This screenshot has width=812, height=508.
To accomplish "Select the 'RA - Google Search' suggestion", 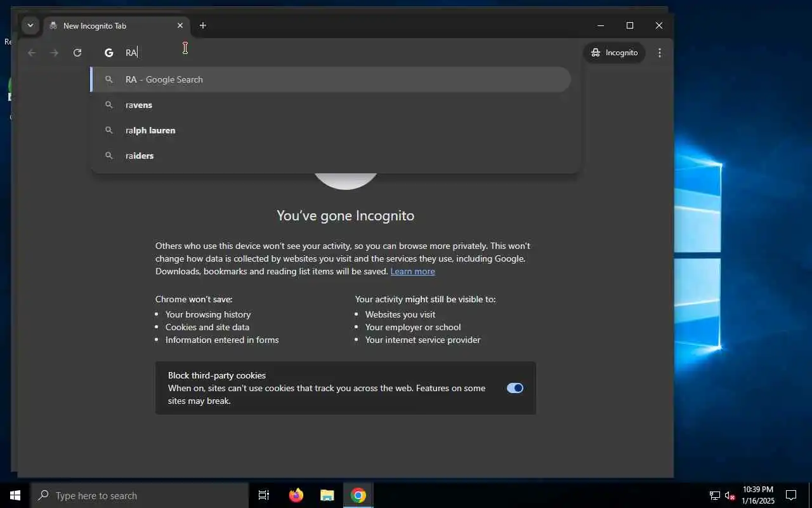I will click(x=331, y=79).
